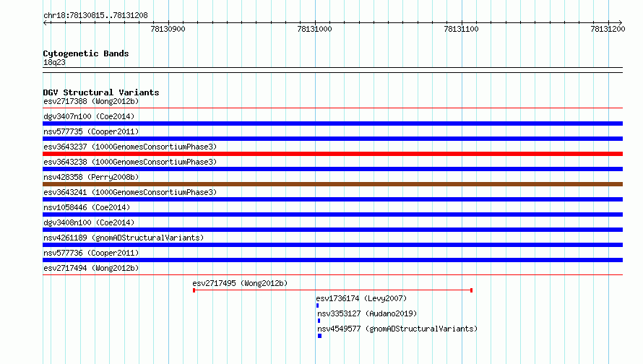Open nsv4261189 (gnomADStructuralVariants) label
The height and width of the screenshot is (364, 643).
pos(124,238)
